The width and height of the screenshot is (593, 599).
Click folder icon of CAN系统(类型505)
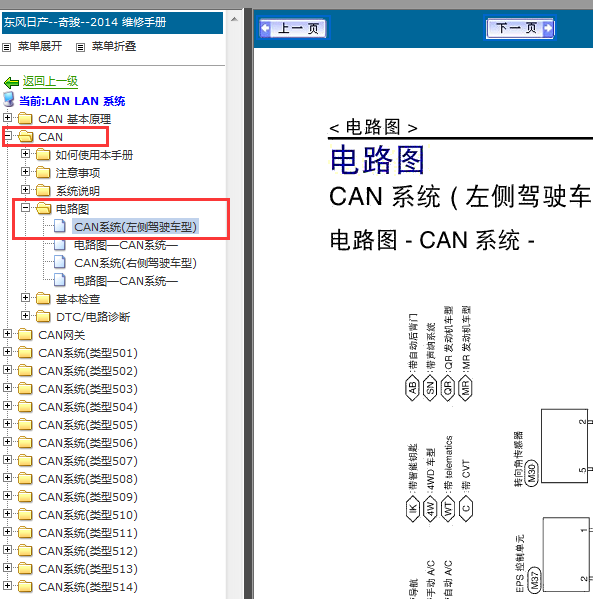26,425
